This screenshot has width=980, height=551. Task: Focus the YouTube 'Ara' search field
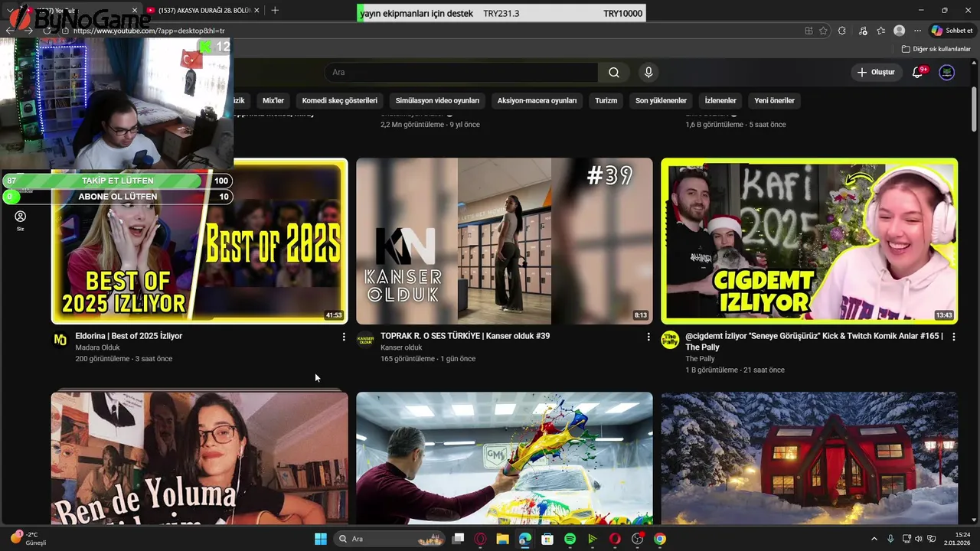[462, 72]
